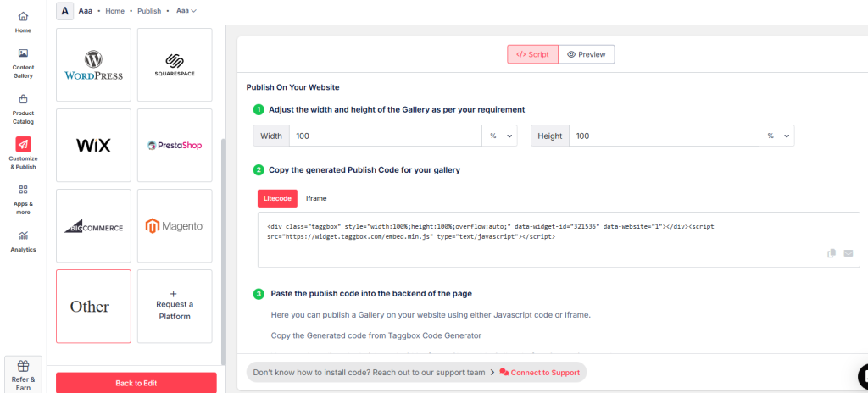
Task: Click the platform list scrollbar
Action: [223, 252]
